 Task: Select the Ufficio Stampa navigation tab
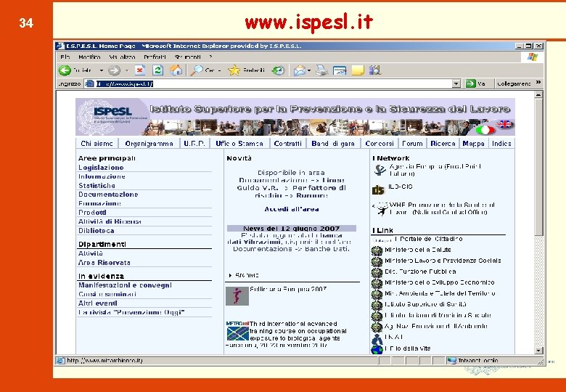(x=239, y=144)
